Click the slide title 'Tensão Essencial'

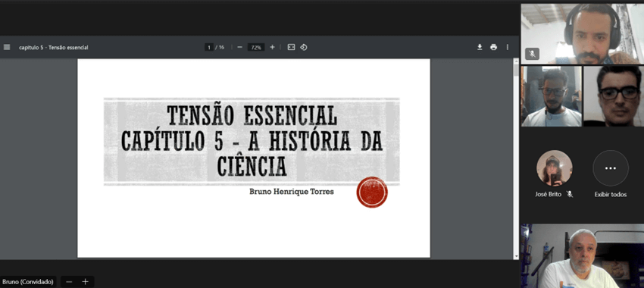[x=252, y=115]
